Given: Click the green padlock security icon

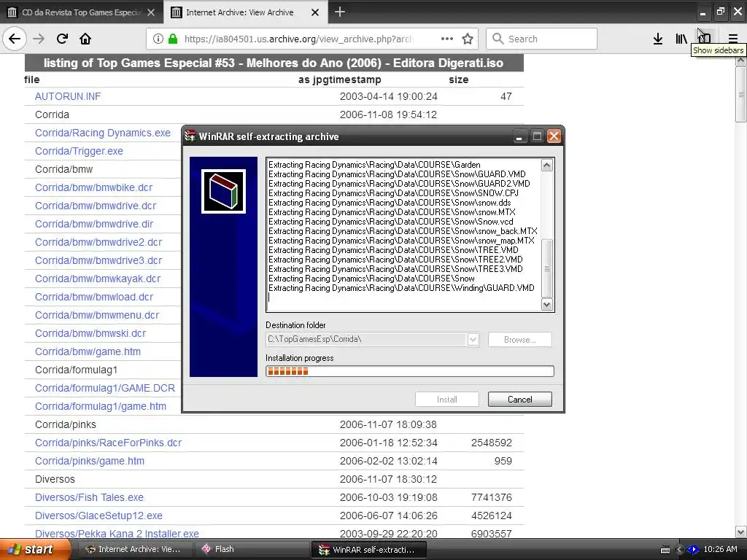Looking at the screenshot, I should tap(173, 39).
